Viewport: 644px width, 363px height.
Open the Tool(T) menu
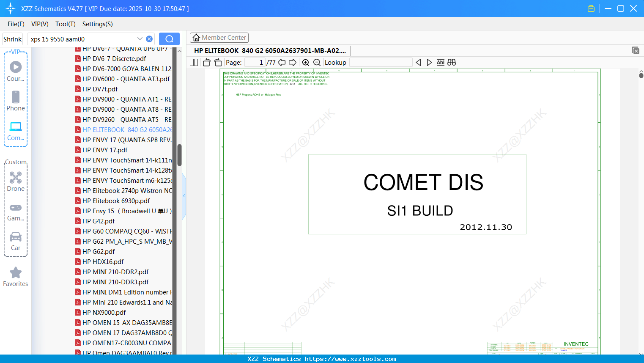pyautogui.click(x=66, y=24)
